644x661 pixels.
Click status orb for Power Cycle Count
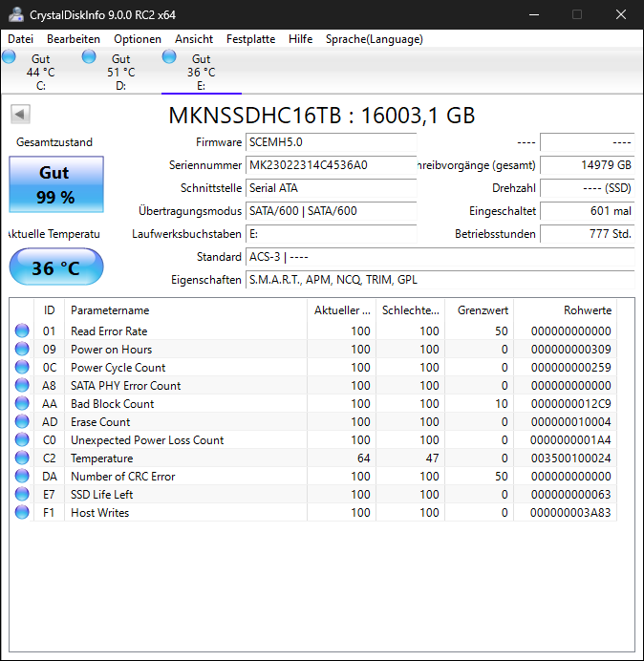click(22, 367)
